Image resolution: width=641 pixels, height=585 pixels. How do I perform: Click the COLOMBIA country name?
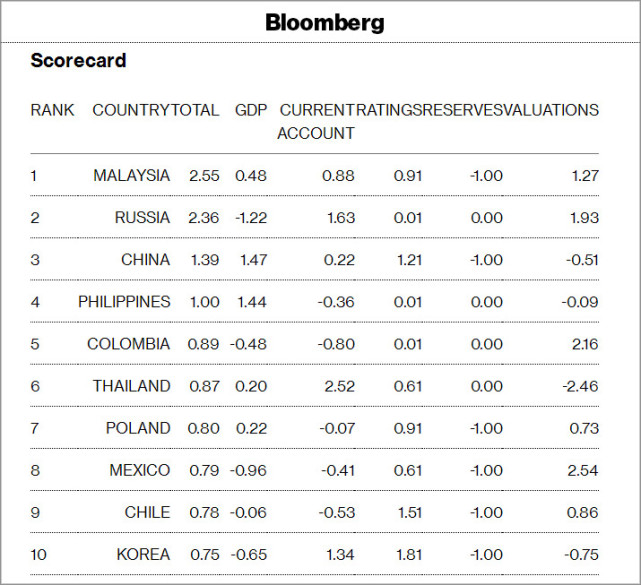128,344
